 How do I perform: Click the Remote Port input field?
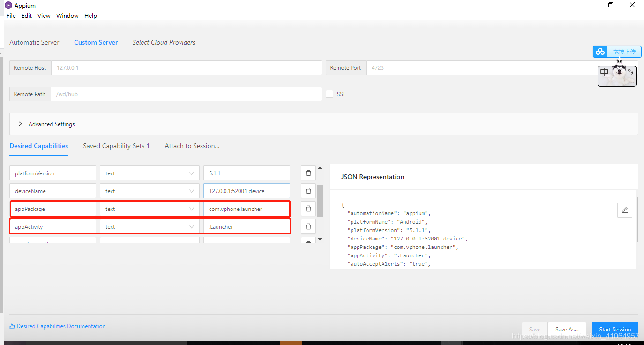click(502, 67)
